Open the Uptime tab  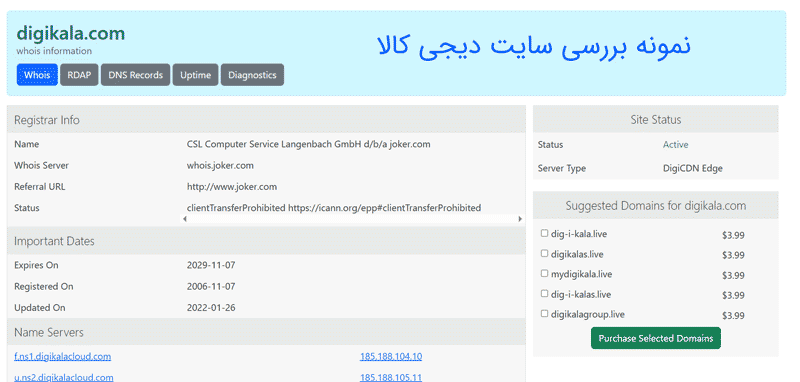[x=195, y=75]
